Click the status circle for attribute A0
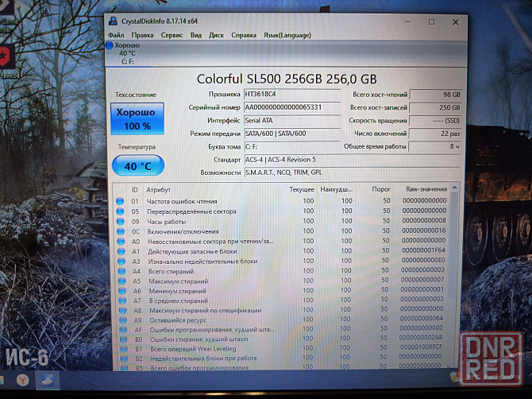 (121, 242)
